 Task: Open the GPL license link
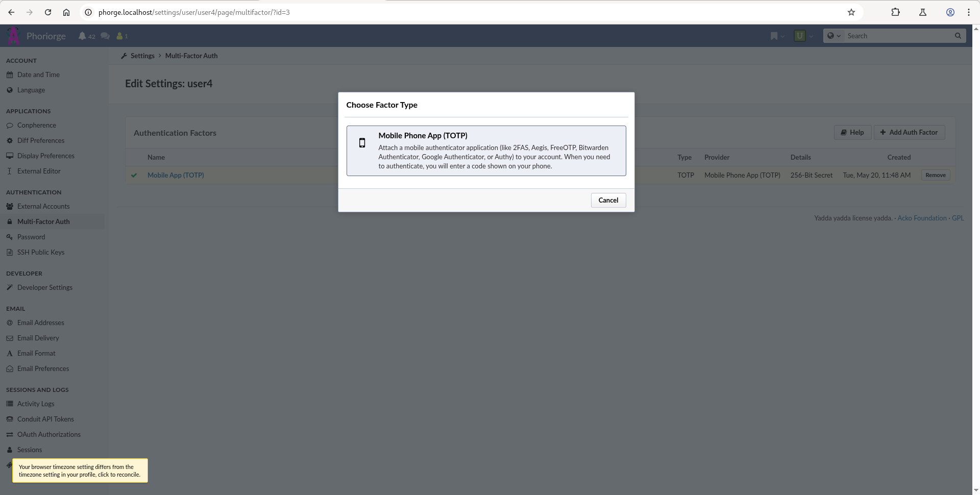click(x=958, y=218)
